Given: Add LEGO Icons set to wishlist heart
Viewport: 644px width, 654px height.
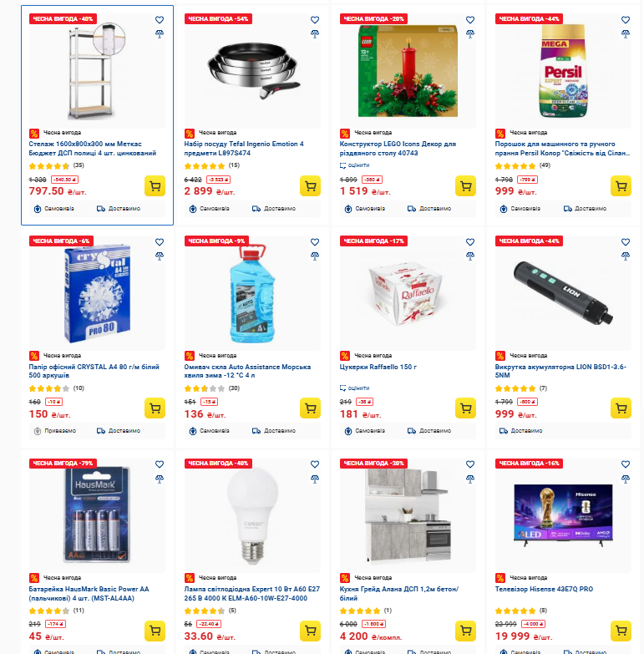Looking at the screenshot, I should point(470,19).
